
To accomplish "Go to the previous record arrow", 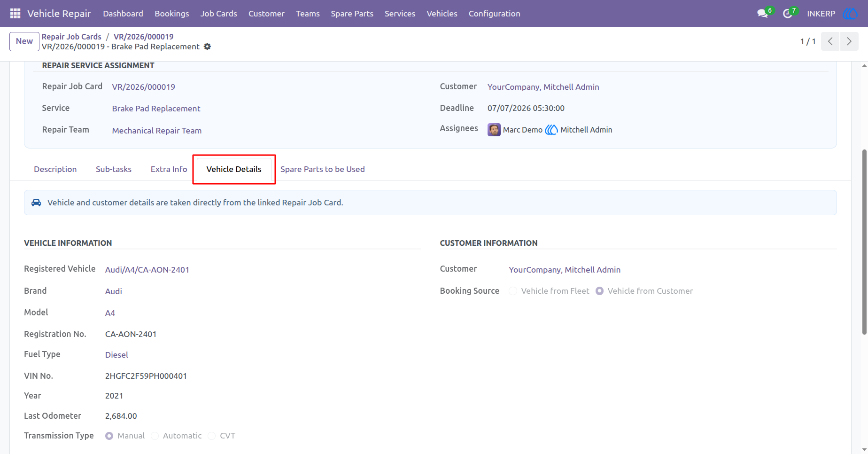I will tap(830, 41).
